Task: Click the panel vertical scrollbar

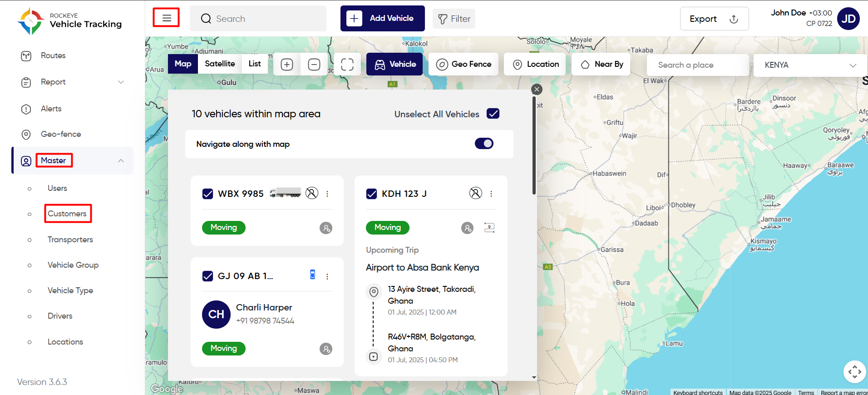Action: (534, 145)
